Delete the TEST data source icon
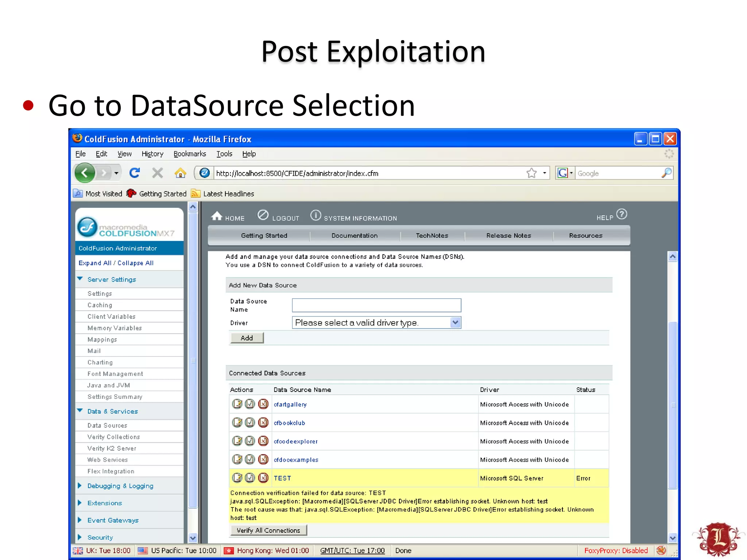 263,478
